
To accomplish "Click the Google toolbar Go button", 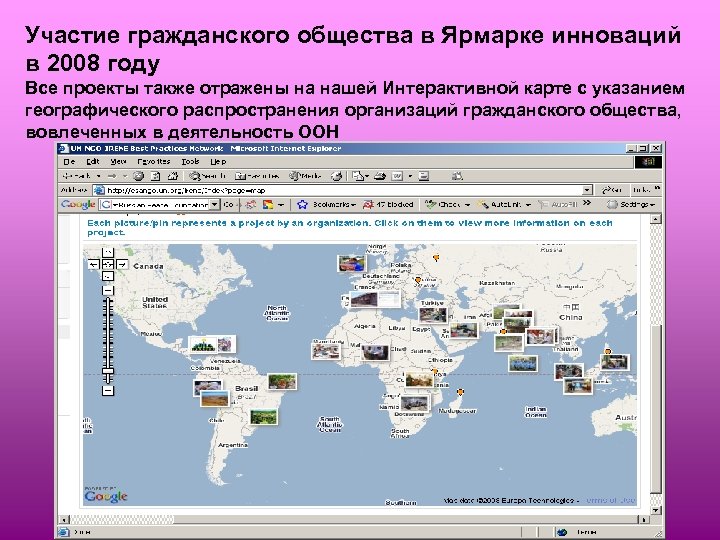I will coord(228,205).
